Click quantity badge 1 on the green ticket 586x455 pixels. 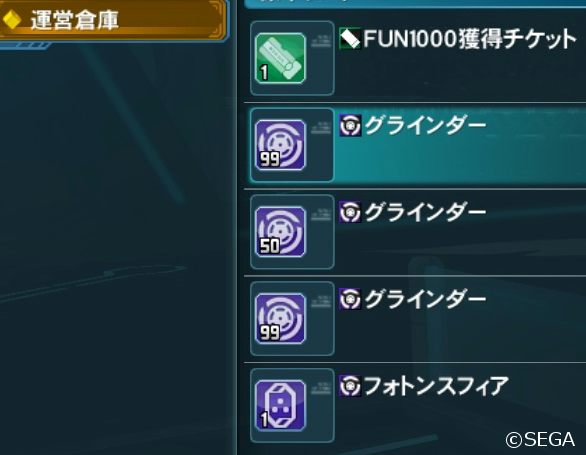click(x=264, y=73)
